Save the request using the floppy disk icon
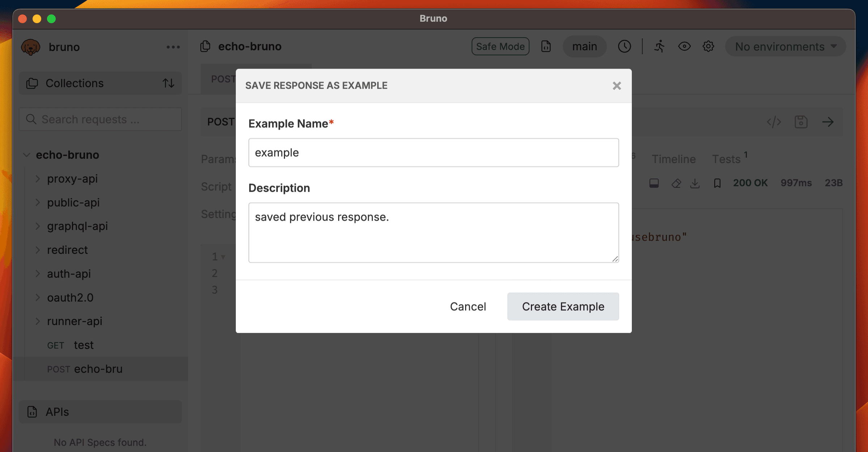This screenshot has height=452, width=868. pos(801,122)
